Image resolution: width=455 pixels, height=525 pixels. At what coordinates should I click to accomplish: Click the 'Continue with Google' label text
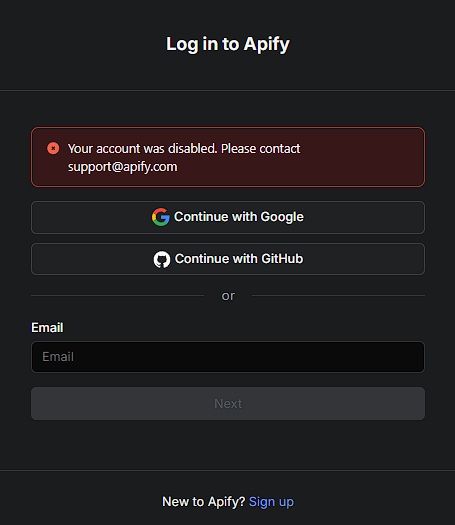pos(239,217)
